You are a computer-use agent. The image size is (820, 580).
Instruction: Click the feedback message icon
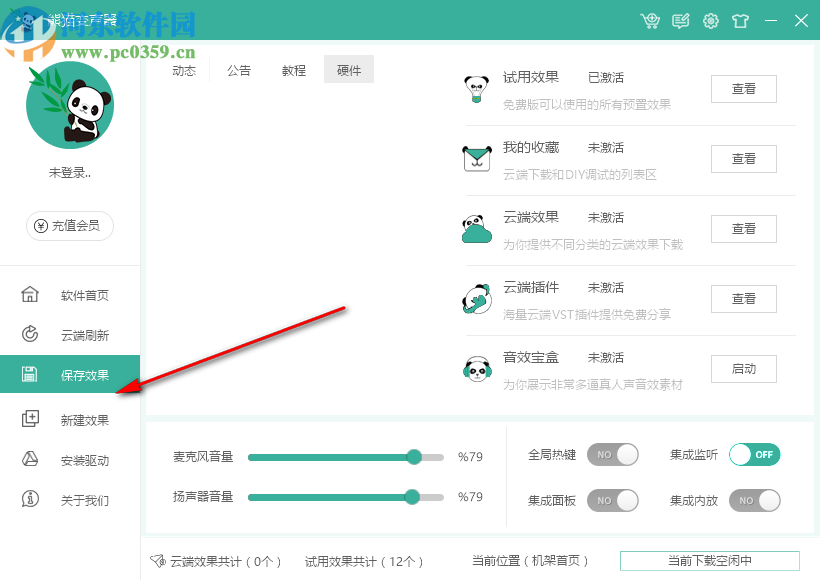(680, 20)
